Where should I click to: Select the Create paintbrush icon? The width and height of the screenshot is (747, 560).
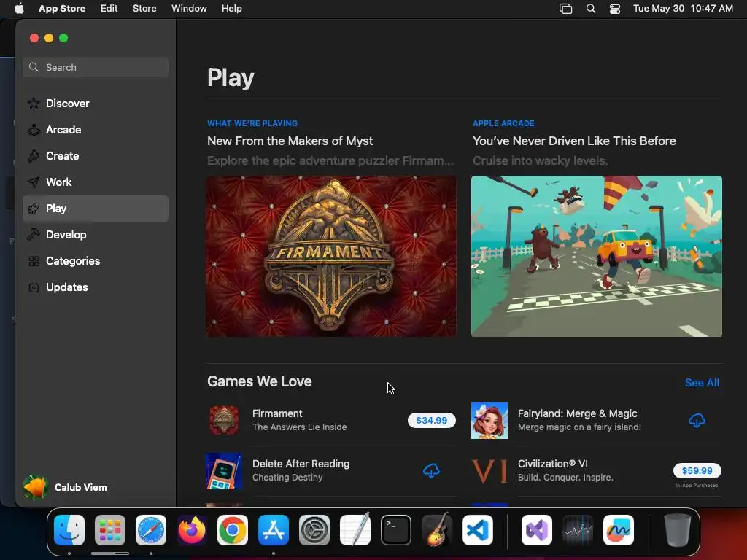click(34, 156)
